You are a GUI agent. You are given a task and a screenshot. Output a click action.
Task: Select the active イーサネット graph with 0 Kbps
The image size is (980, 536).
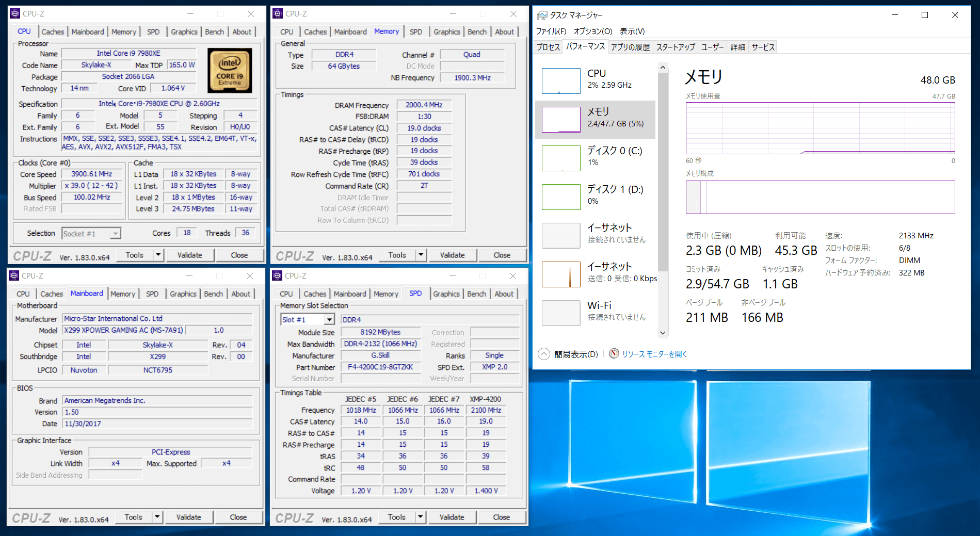(x=561, y=274)
